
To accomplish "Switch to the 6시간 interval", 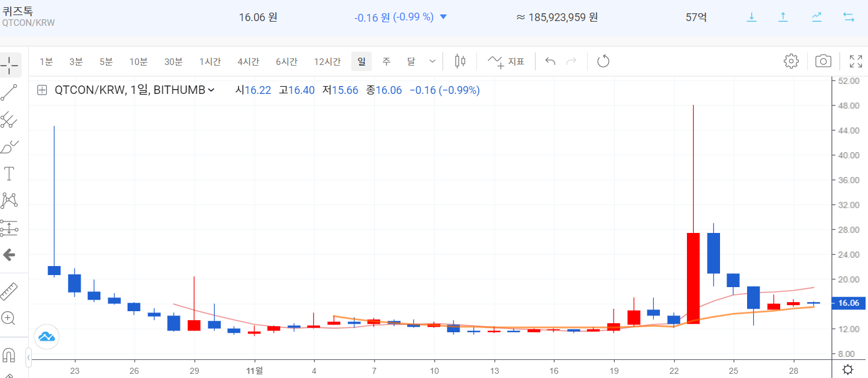I will [286, 61].
